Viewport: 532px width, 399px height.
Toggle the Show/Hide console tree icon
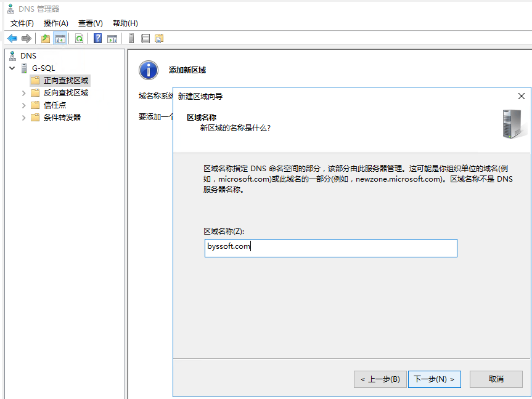(x=60, y=39)
